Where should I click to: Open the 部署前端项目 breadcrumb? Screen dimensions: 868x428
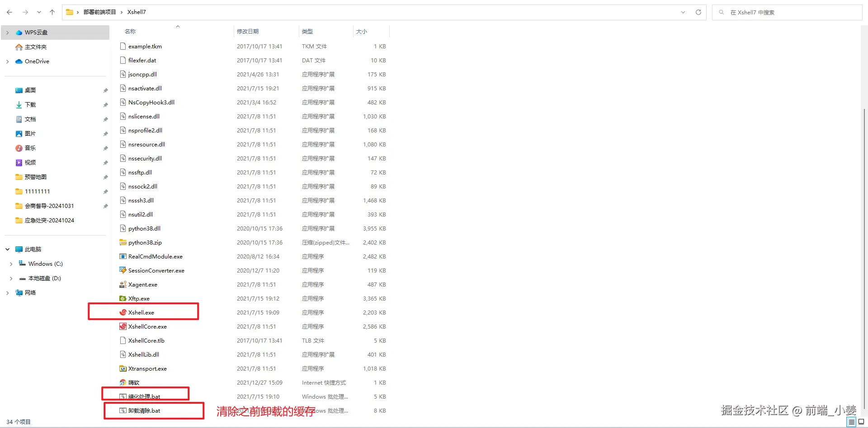pos(100,12)
